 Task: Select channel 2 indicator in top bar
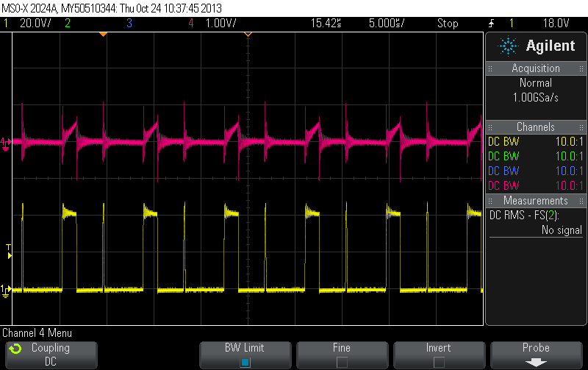pos(68,24)
